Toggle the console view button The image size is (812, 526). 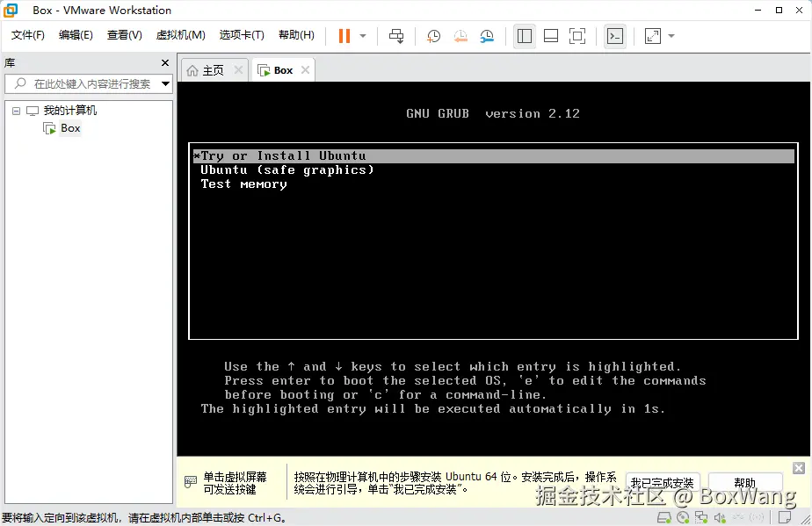614,36
